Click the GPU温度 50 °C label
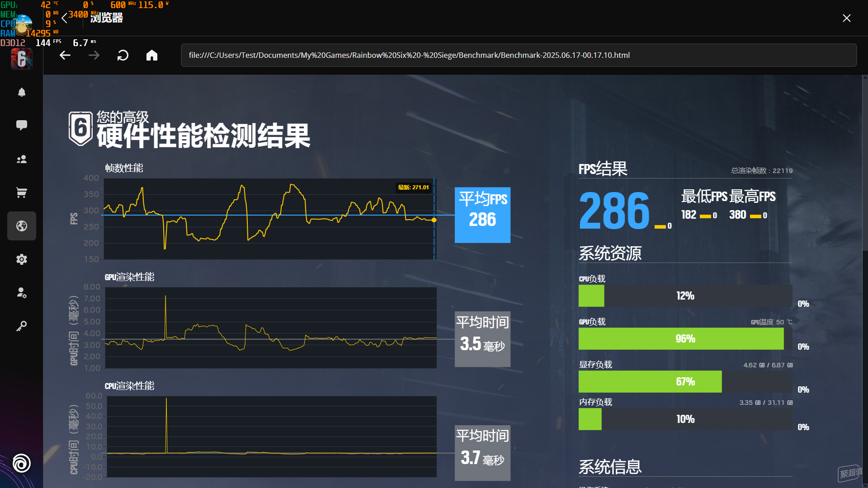This screenshot has width=868, height=488. pyautogui.click(x=772, y=322)
